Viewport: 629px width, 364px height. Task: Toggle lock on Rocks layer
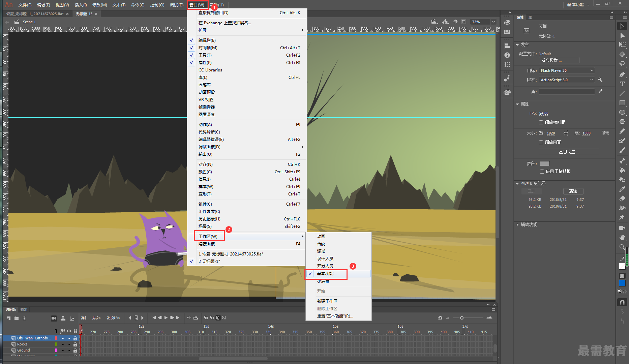pos(75,344)
